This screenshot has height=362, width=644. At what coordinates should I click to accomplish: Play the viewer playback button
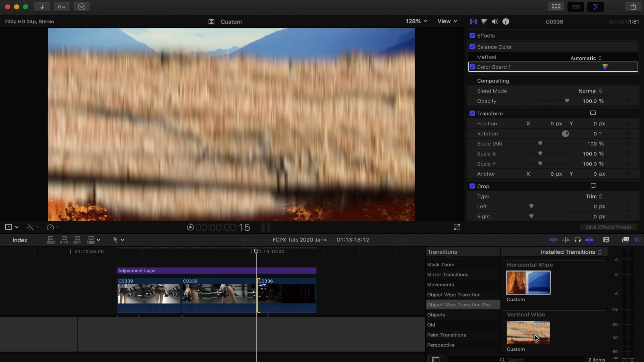click(190, 227)
